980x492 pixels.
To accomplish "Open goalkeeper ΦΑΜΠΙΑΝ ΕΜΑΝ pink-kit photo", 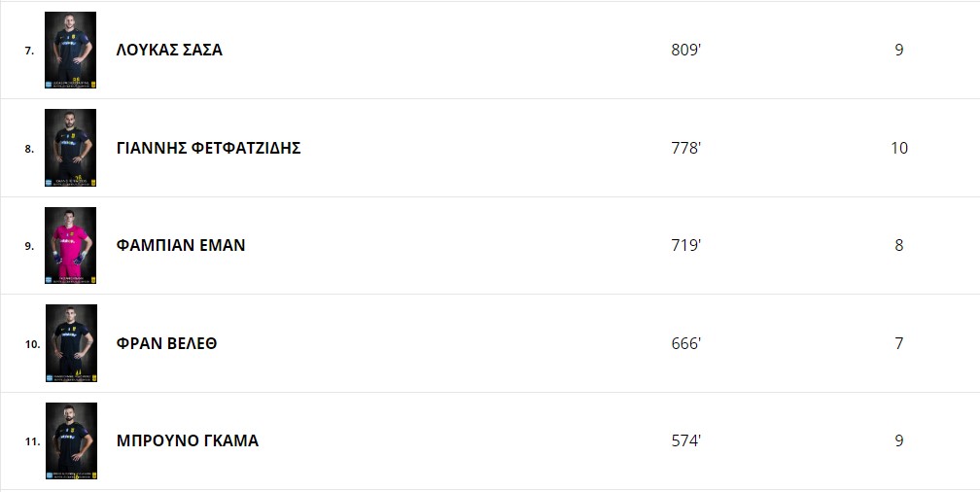I will pos(71,246).
